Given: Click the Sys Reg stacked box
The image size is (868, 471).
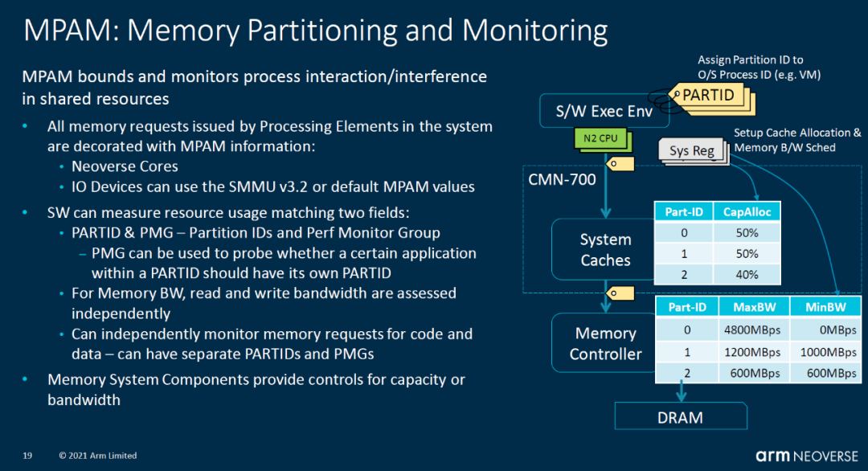Looking at the screenshot, I should tap(694, 151).
